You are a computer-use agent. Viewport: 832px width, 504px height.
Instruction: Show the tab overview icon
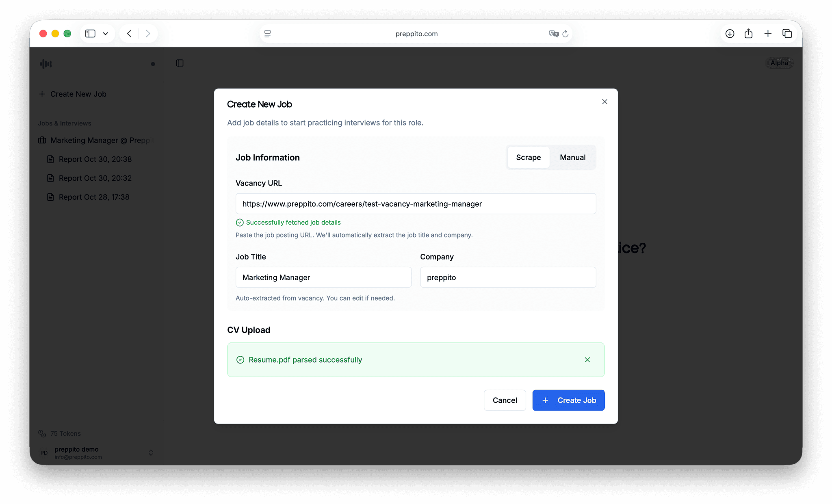pos(787,34)
